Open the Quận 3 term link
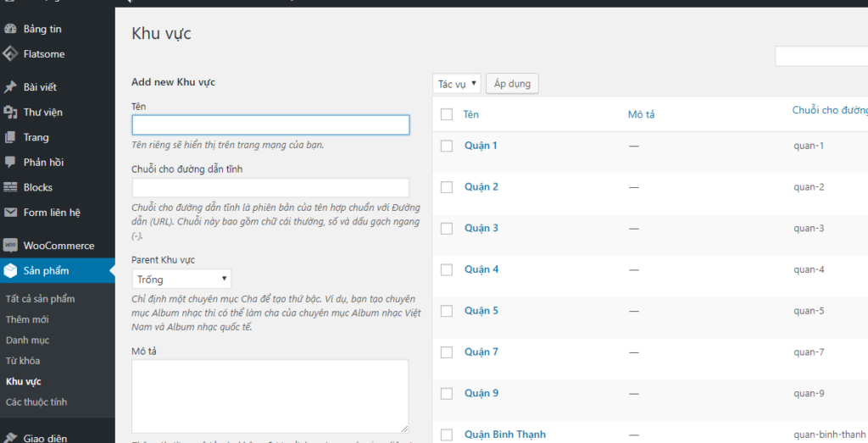Screen dimensions: 868x443 [x=481, y=228]
